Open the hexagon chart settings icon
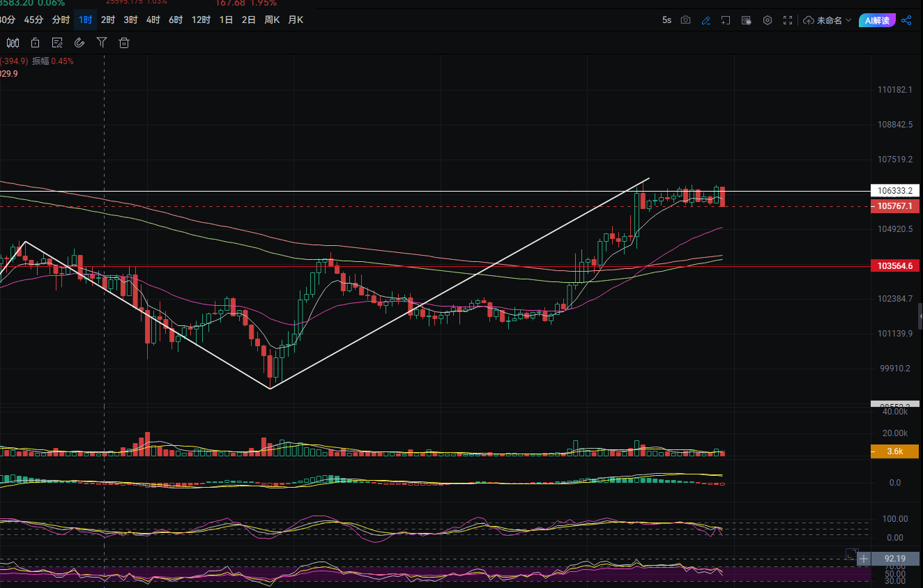 768,20
